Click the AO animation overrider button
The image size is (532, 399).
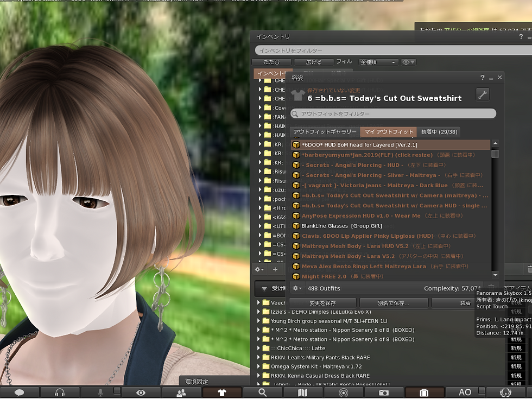(465, 392)
